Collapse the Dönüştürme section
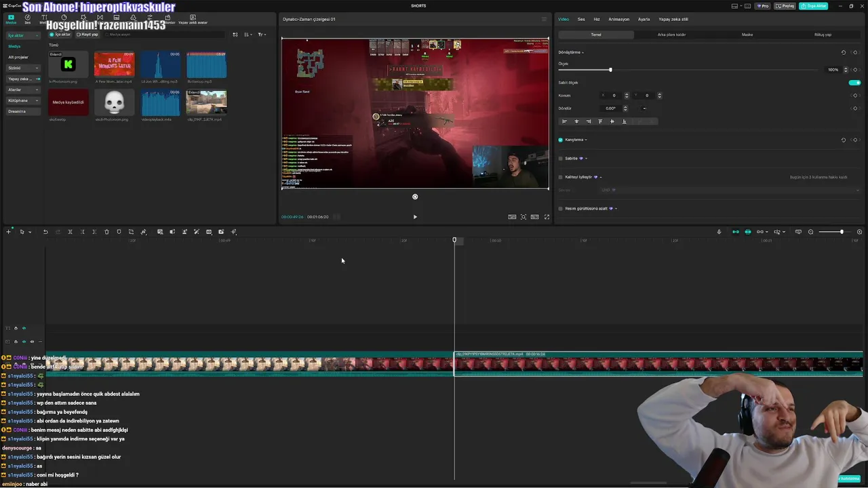The width and height of the screenshot is (868, 488). [x=583, y=52]
